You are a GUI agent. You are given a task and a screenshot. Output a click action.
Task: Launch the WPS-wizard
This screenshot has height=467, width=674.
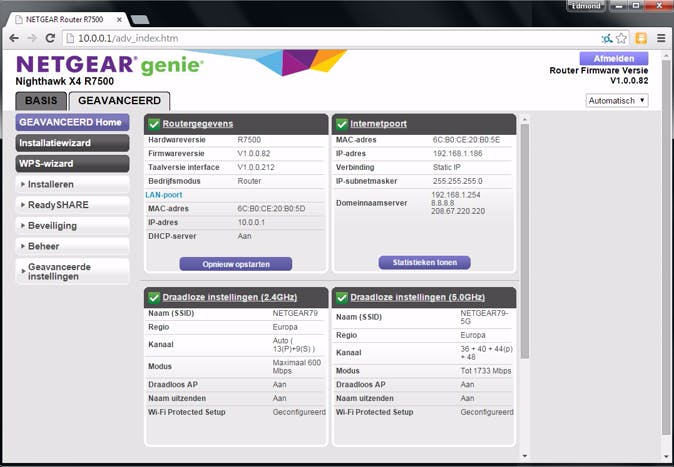click(x=72, y=163)
